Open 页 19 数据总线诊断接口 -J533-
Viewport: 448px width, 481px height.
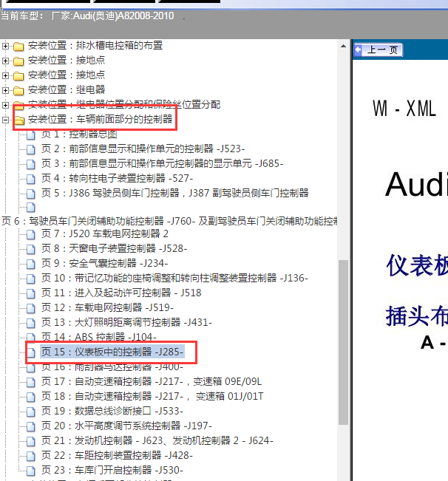112,411
